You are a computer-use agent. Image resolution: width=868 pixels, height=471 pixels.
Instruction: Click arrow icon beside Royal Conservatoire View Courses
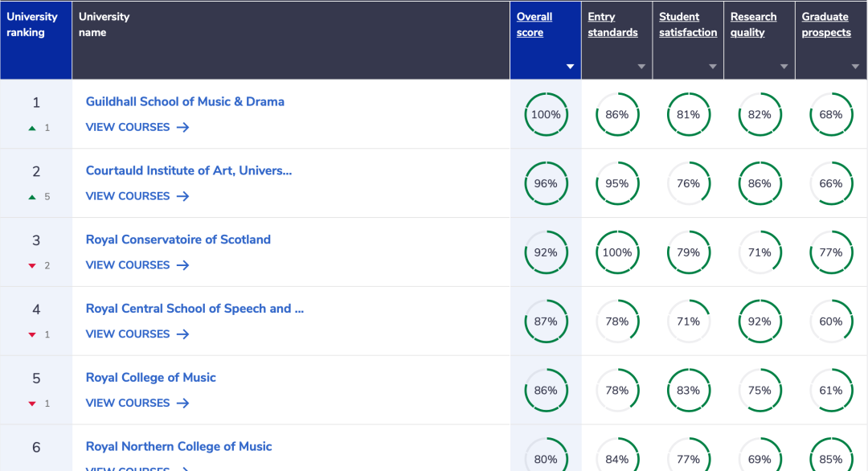coord(182,265)
